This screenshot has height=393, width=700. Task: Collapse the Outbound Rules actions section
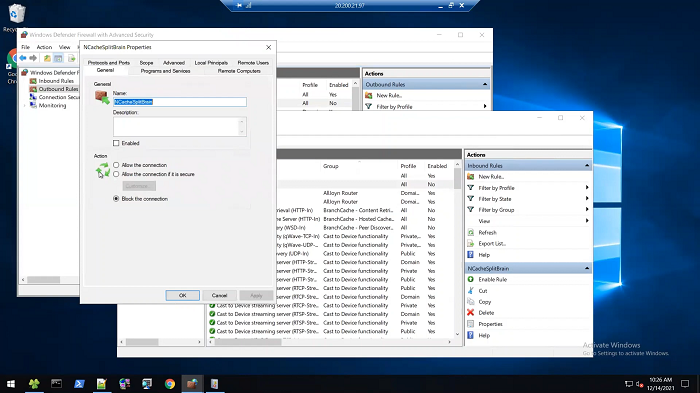[485, 84]
